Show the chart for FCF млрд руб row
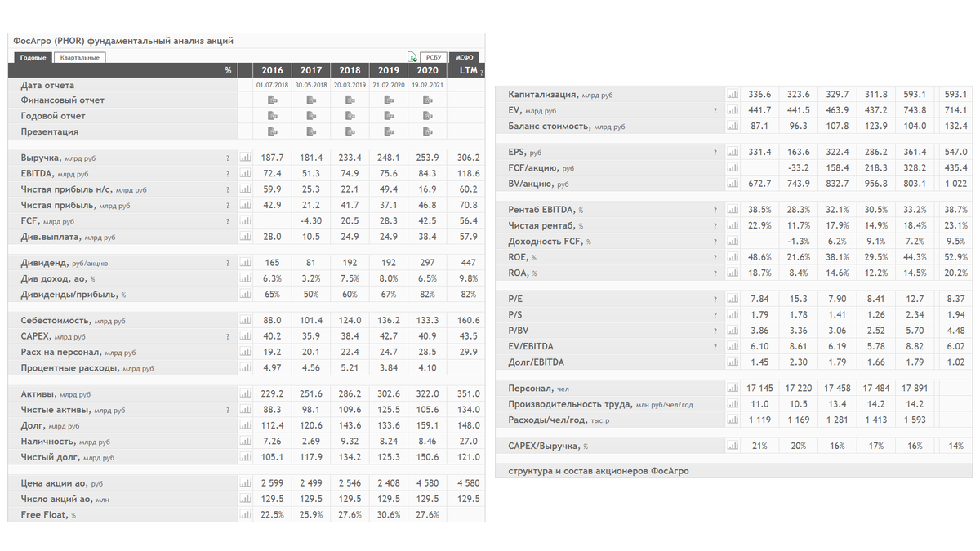The height and width of the screenshot is (551, 980). [x=246, y=220]
